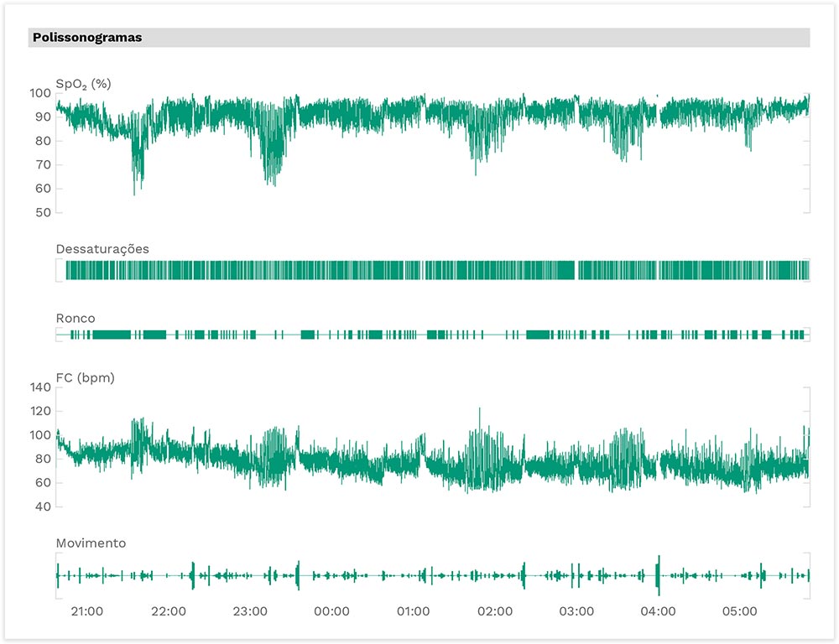The height and width of the screenshot is (644, 839).
Task: Select the Ronco track label
Action: pyautogui.click(x=76, y=319)
